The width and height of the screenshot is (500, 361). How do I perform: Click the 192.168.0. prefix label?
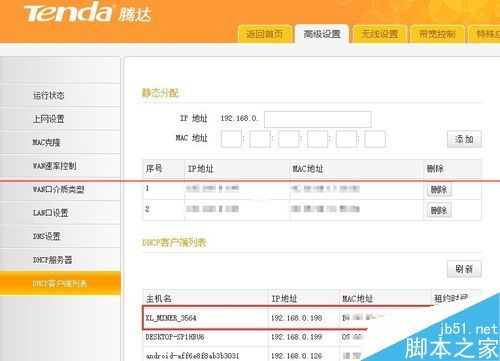coord(239,118)
